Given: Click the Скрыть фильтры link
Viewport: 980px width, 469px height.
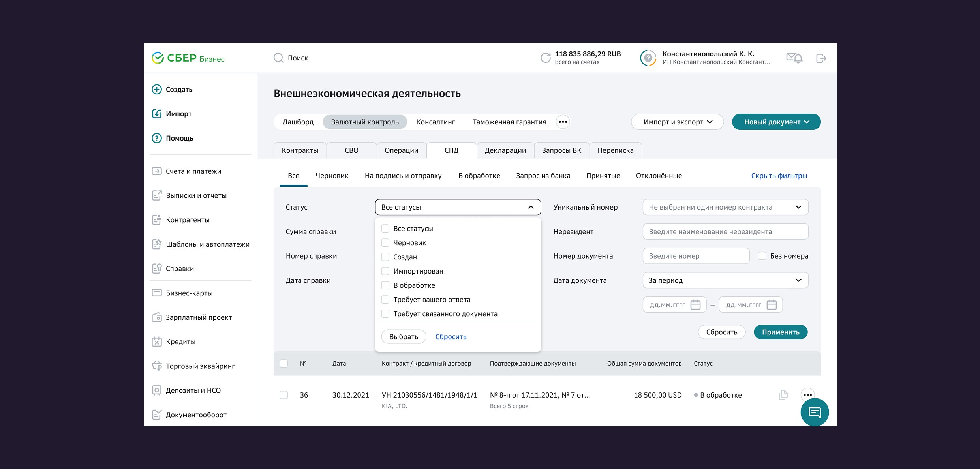Looking at the screenshot, I should pos(779,176).
